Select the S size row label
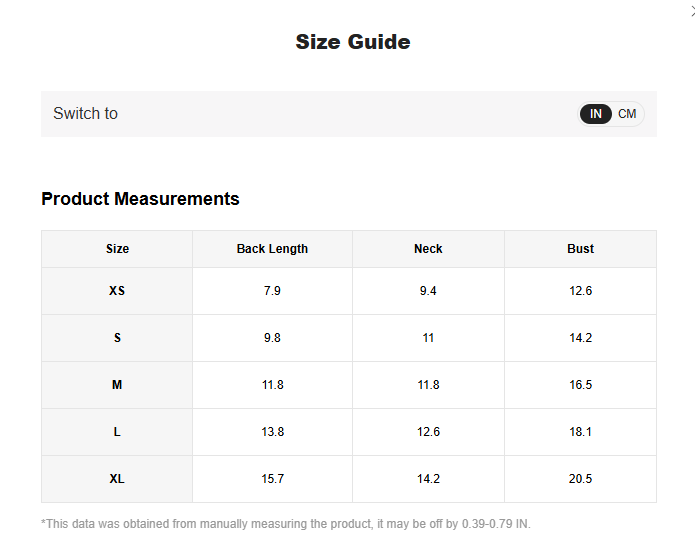 (117, 338)
